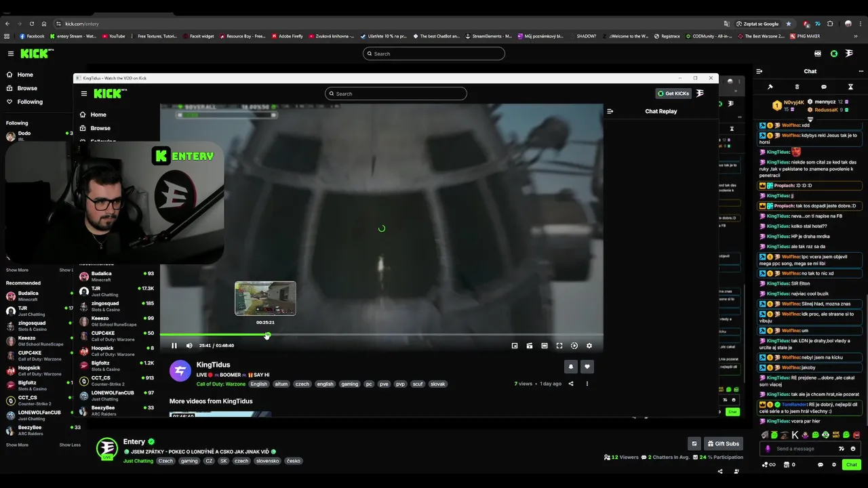Click the main Kick search box

point(434,54)
